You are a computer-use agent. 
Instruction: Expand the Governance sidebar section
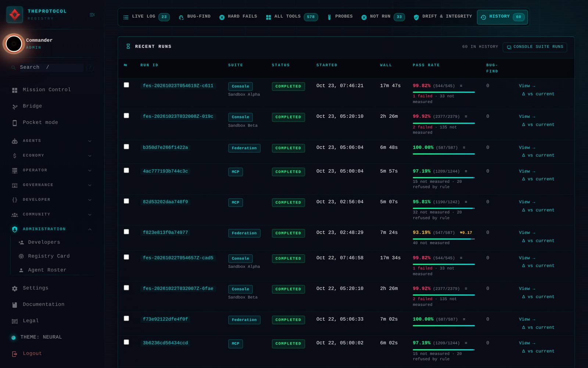click(x=51, y=185)
